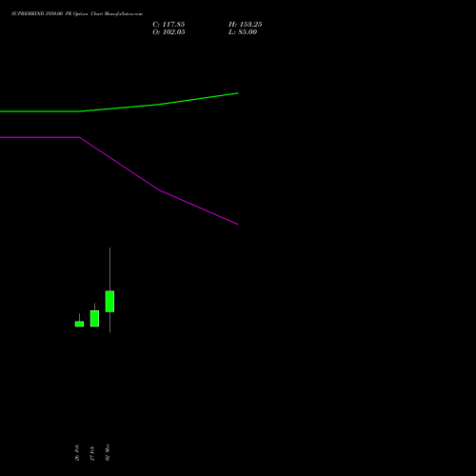This screenshot has width=476, height=476.
Task: Click the '27 Feb' date axis label
Action: tap(92, 453)
